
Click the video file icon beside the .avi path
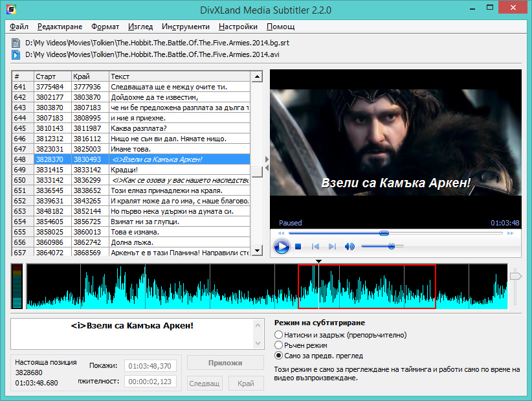pyautogui.click(x=16, y=54)
